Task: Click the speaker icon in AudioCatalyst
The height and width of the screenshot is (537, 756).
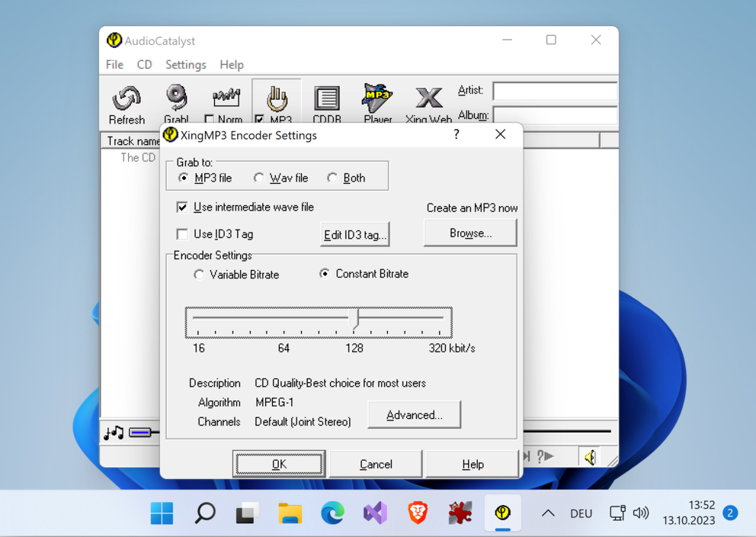Action: click(590, 456)
